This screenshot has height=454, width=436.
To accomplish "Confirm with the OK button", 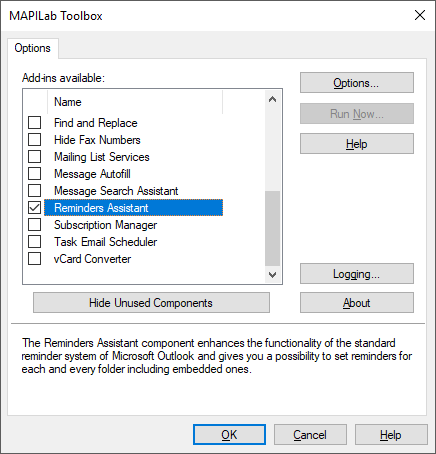I will click(x=229, y=435).
